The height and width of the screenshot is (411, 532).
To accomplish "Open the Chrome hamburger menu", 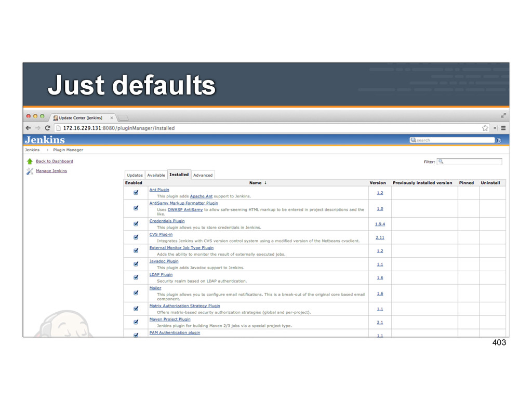I will (x=503, y=128).
